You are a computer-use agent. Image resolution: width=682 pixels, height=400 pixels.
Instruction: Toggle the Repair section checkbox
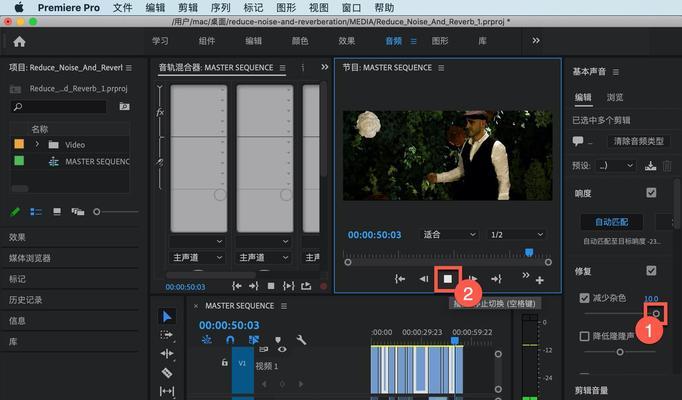651,270
